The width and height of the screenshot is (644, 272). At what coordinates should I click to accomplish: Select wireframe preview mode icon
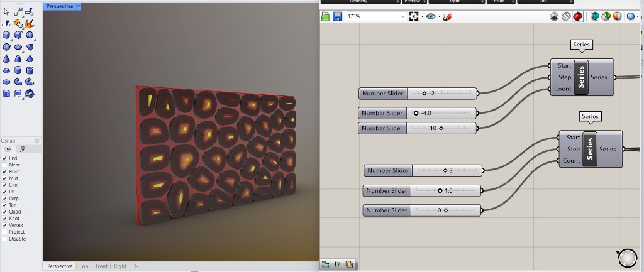[x=566, y=16]
